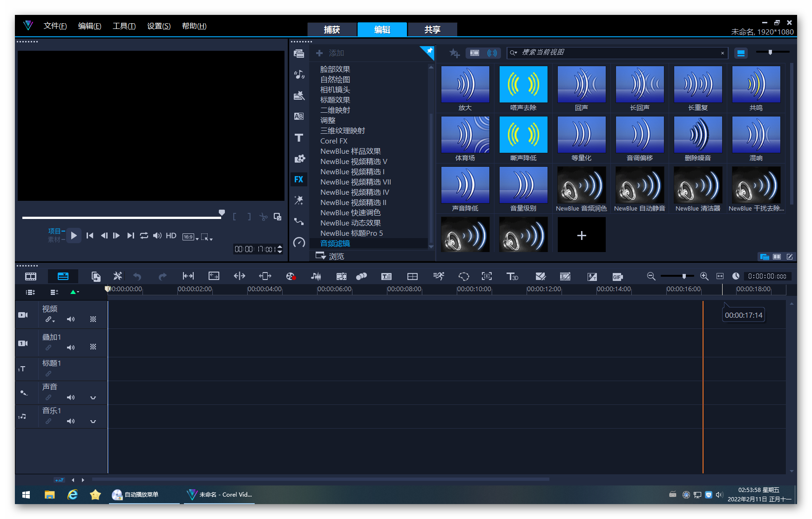812x519 pixels.
Task: Click the Undo arrow in timeline toolbar
Action: point(137,276)
